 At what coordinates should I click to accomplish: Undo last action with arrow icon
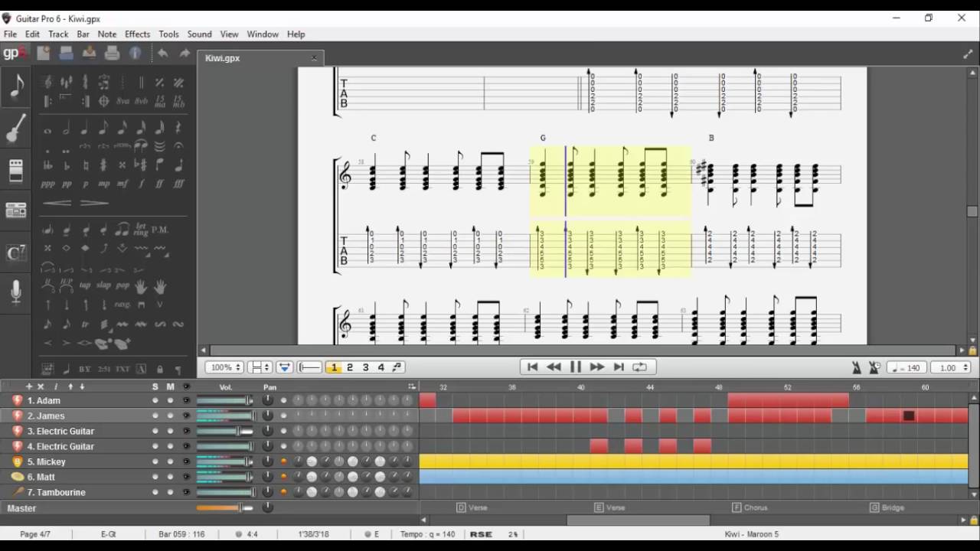click(x=162, y=53)
